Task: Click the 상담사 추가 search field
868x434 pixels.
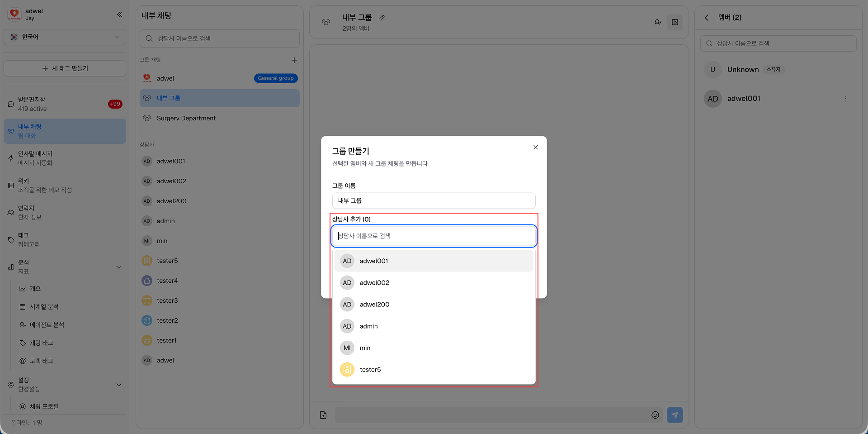Action: point(433,236)
